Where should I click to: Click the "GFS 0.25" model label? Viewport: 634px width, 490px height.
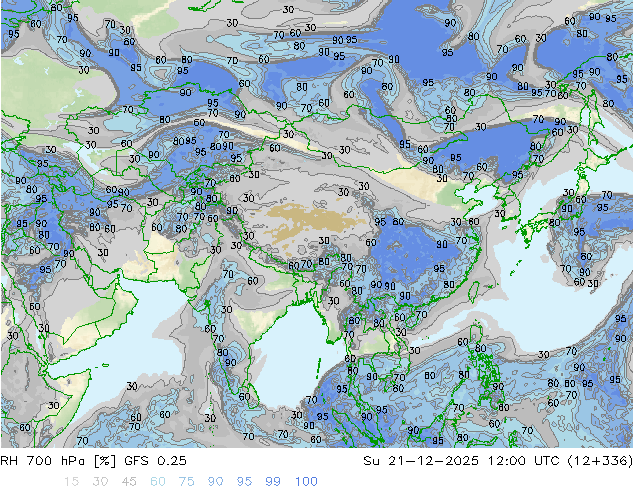155,461
